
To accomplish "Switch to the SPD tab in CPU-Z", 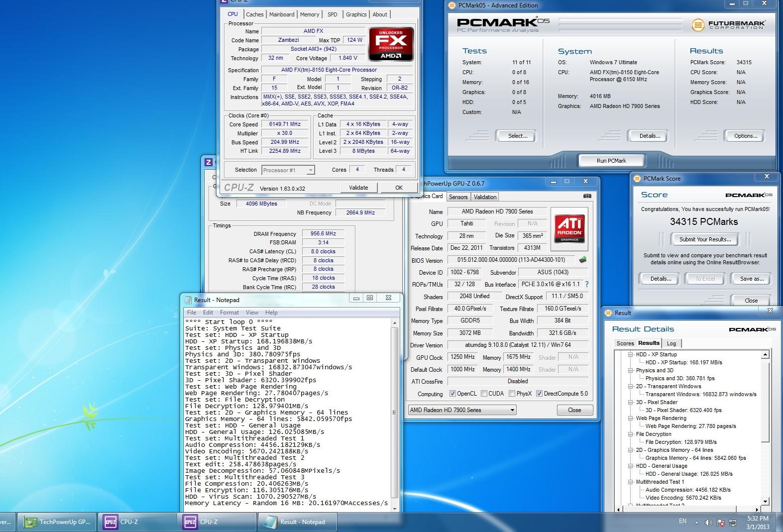I will pos(333,14).
